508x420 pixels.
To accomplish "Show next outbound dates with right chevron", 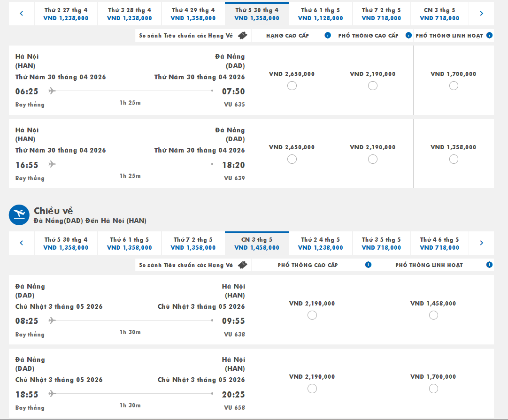I will coord(481,14).
